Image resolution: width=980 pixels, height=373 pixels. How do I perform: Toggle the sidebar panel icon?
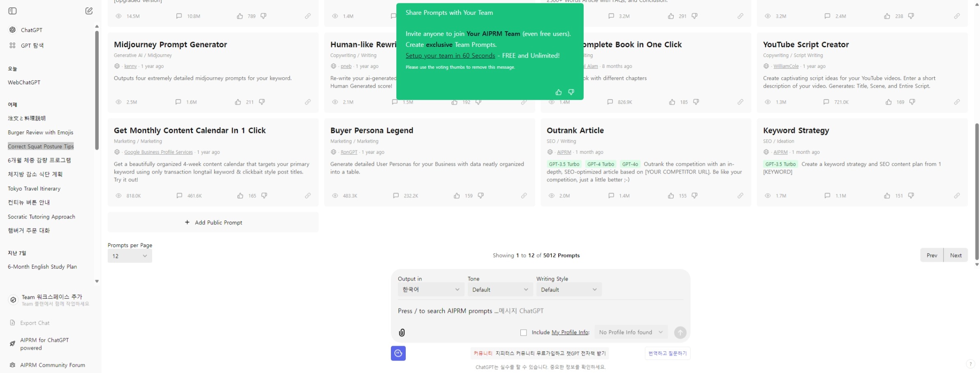click(x=12, y=11)
